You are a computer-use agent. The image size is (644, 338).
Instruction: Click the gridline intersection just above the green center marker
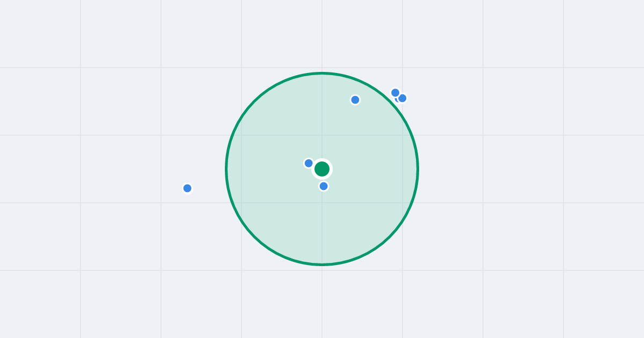point(322,135)
